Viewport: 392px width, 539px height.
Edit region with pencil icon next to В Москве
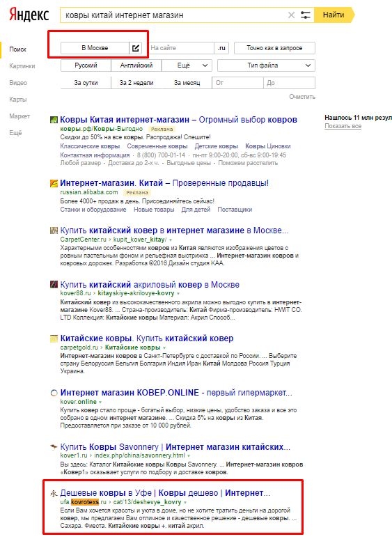click(x=136, y=48)
